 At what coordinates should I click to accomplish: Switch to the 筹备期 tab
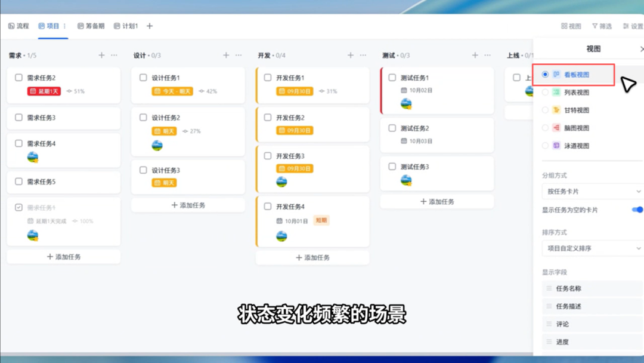91,26
